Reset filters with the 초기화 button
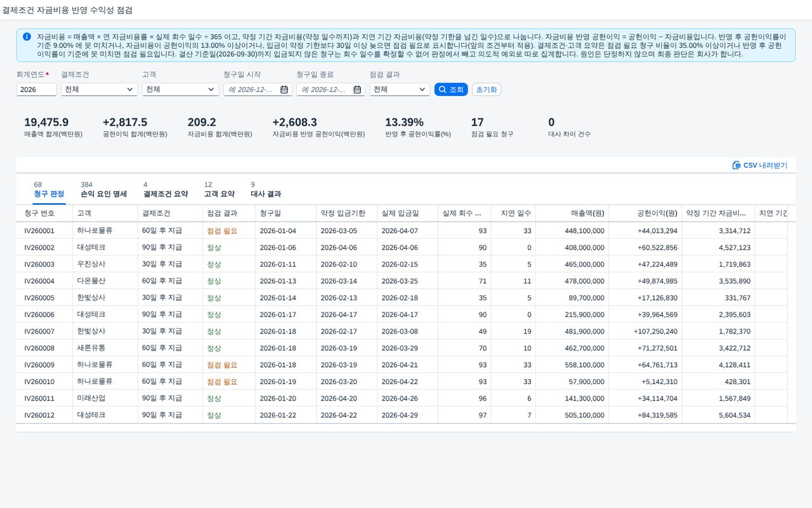 487,90
